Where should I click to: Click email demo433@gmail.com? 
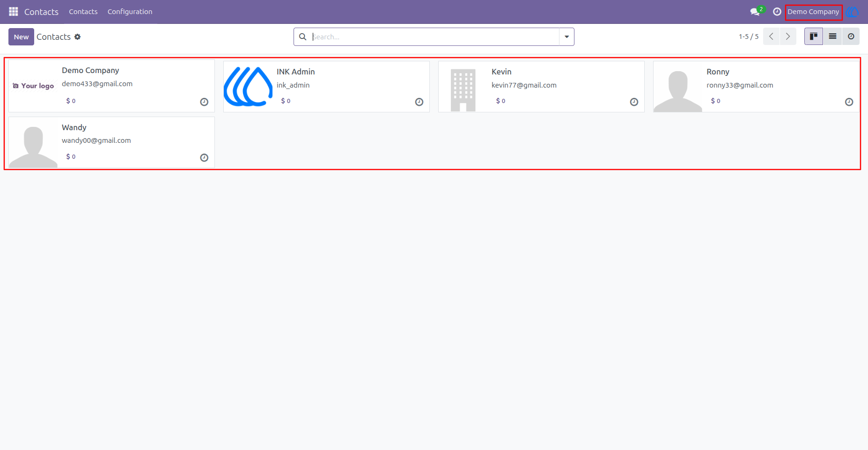click(97, 84)
